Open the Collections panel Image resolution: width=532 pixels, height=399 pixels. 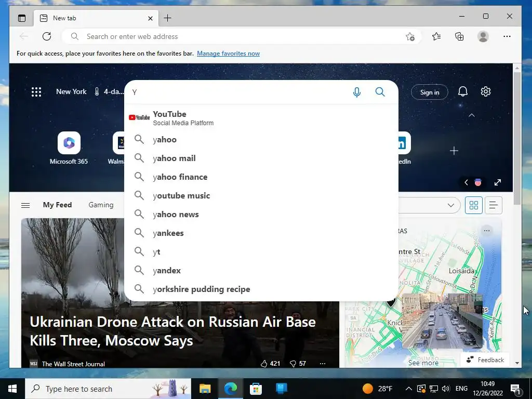459,36
